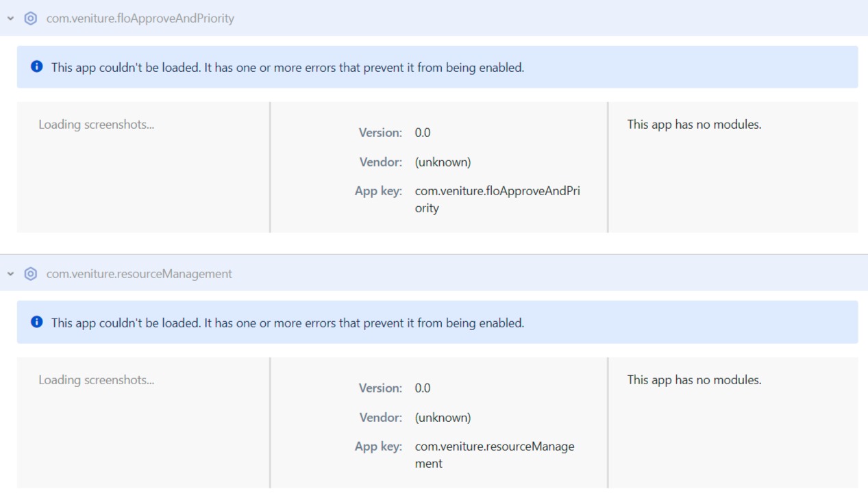Click the 'App key:' label in floApproveAndPriority details
Viewport: 868px width, 502px height.
pyautogui.click(x=378, y=192)
